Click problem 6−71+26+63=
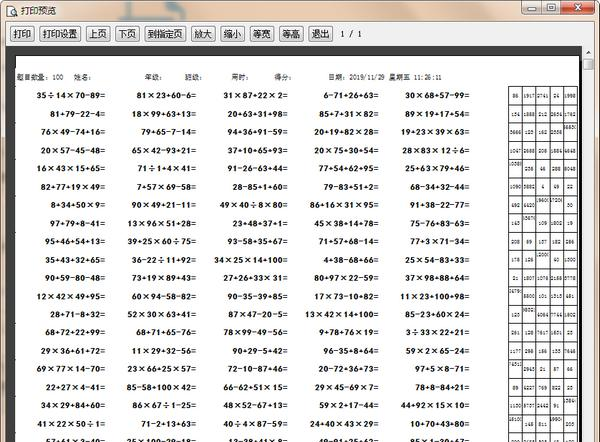 (351, 95)
